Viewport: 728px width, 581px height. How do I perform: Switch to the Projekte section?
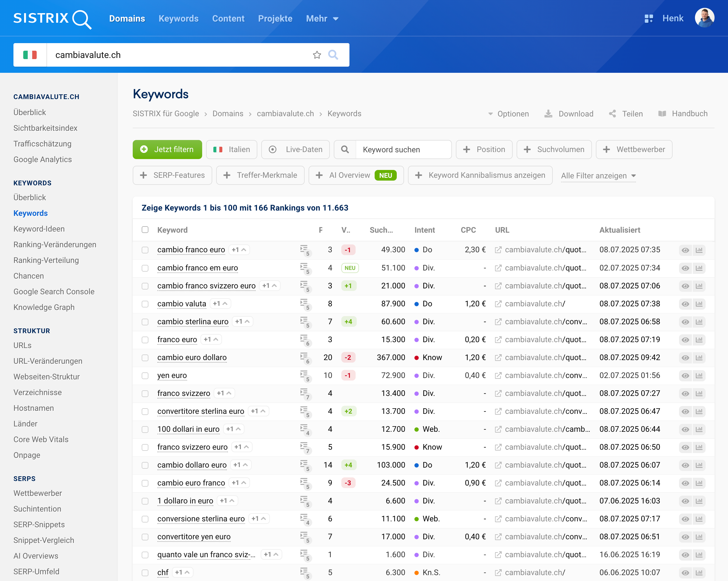tap(275, 18)
